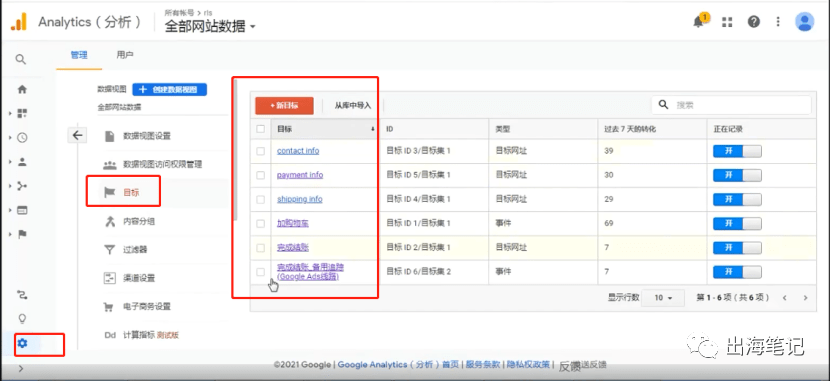This screenshot has height=382, width=831.
Task: Open 数据视图设置 view settings
Action: tap(147, 136)
